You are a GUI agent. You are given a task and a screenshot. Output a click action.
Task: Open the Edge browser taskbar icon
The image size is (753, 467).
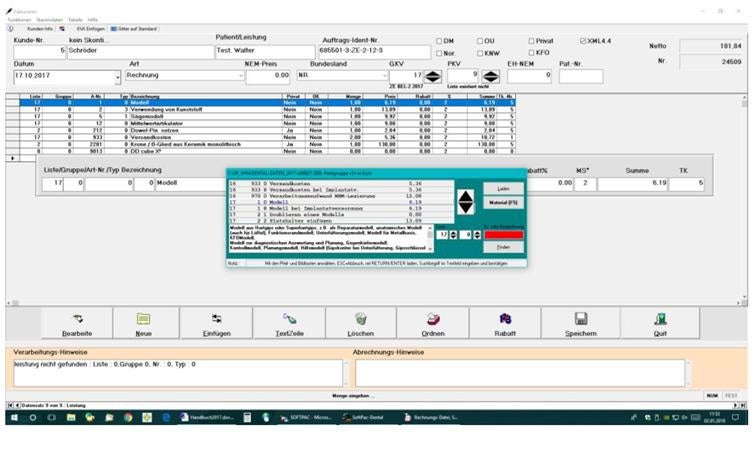coord(166,418)
